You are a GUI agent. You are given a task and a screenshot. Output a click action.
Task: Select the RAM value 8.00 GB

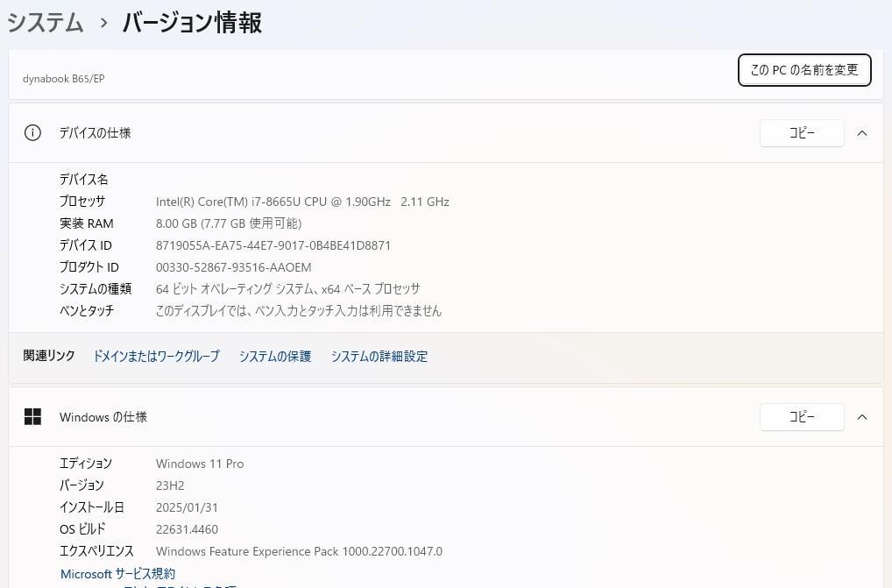(x=229, y=223)
